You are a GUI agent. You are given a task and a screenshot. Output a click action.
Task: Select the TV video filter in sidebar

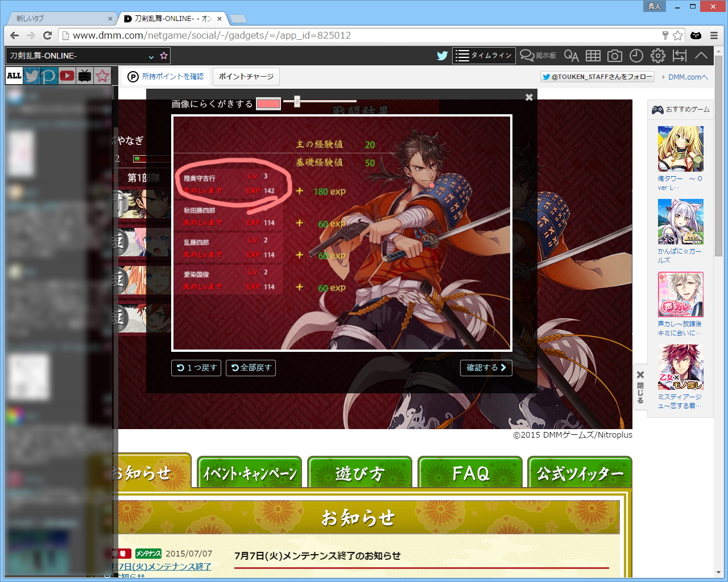pos(85,76)
